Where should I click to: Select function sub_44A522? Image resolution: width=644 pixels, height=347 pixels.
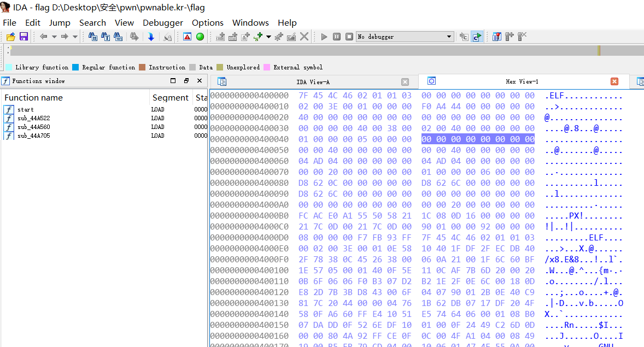pyautogui.click(x=105, y=118)
